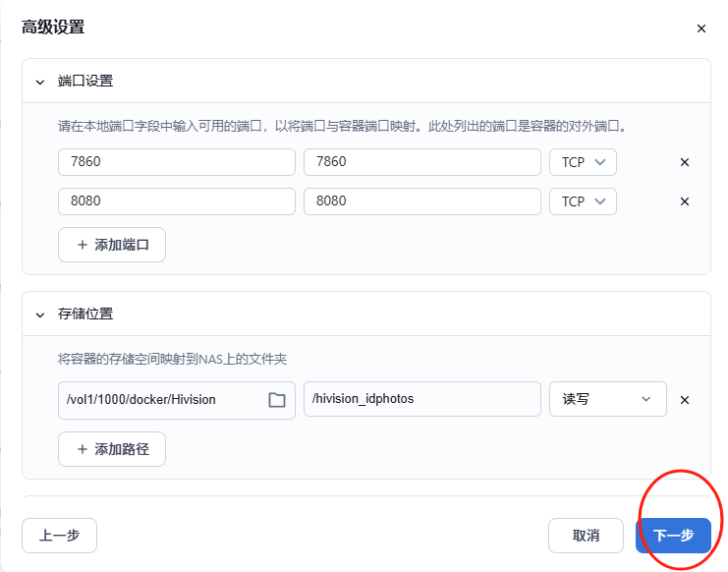Change the 读写 permission dropdown

pyautogui.click(x=607, y=399)
